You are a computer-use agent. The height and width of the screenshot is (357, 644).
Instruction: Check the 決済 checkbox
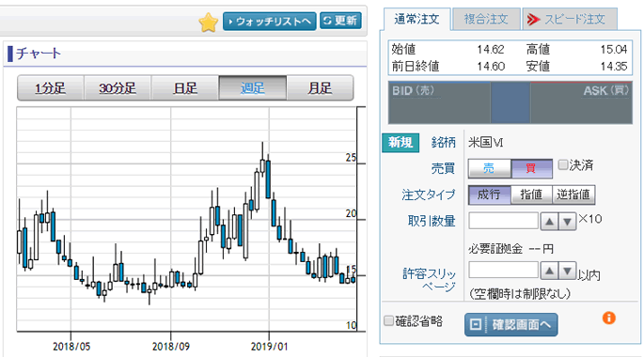(563, 165)
